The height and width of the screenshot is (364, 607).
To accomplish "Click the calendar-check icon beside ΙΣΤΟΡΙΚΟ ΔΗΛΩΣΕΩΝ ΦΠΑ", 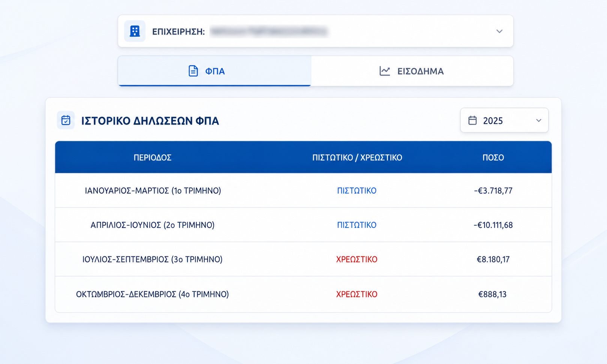I will pos(66,120).
